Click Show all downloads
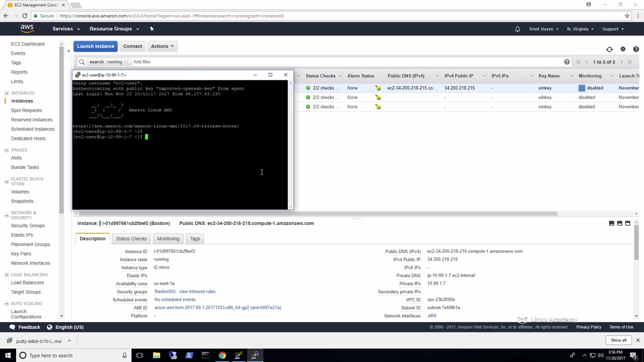This screenshot has width=644, height=362. [618, 340]
